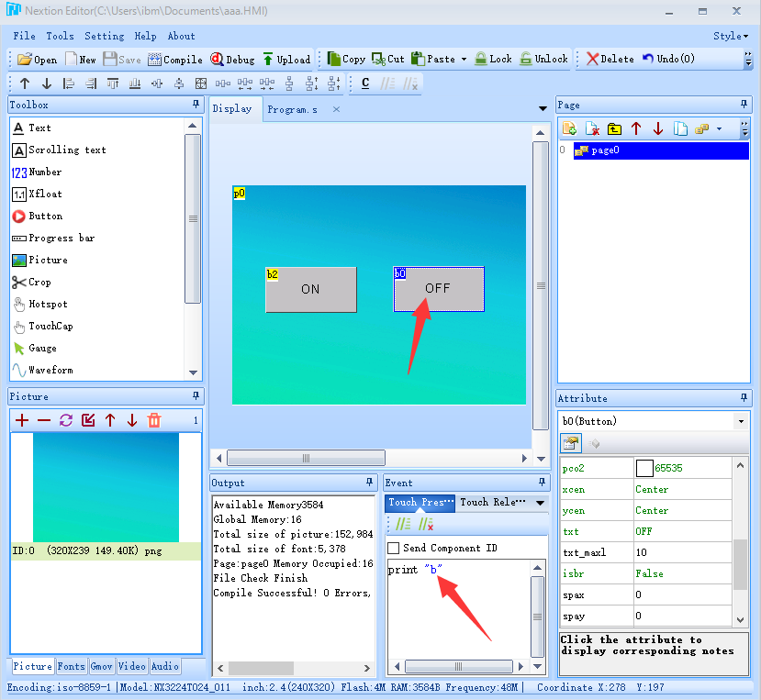The image size is (761, 700).
Task: Click the Compile toolbar button
Action: click(x=174, y=60)
